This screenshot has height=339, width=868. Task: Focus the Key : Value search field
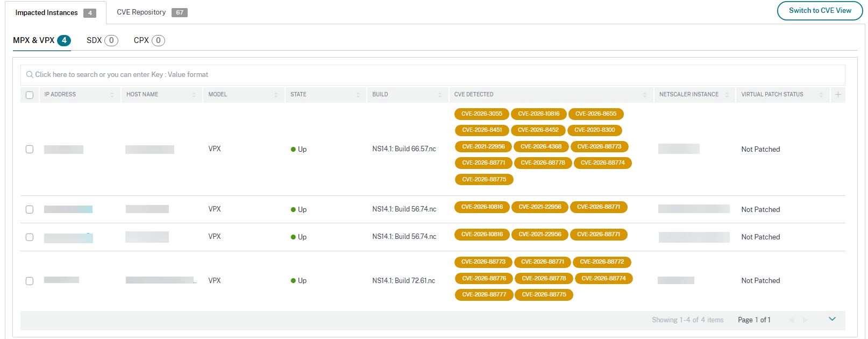click(432, 75)
